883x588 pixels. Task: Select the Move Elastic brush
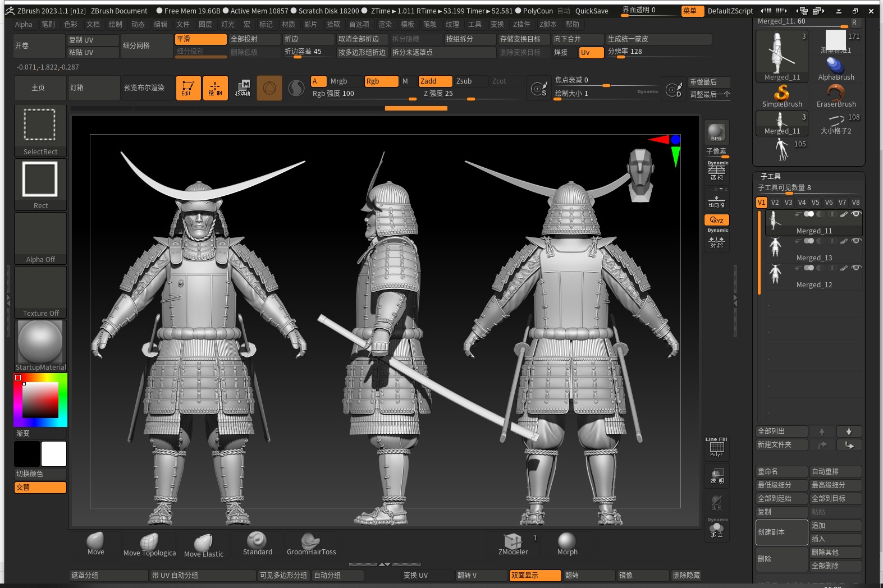coord(203,545)
